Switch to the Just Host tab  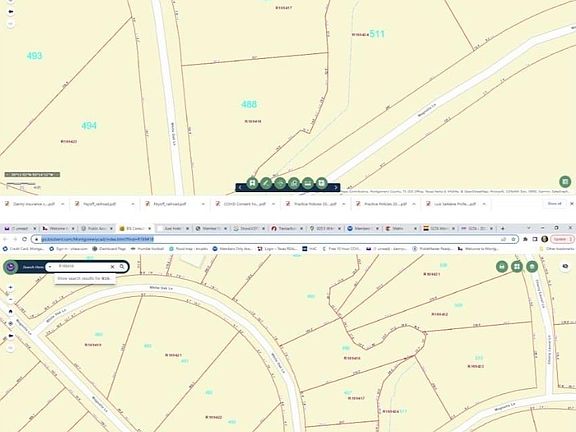[173, 228]
